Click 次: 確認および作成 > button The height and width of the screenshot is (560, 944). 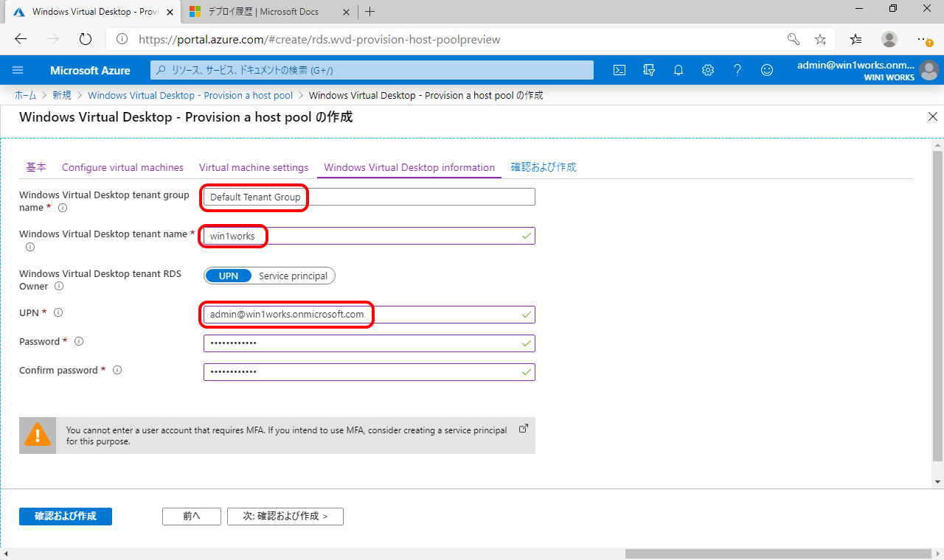tap(285, 516)
